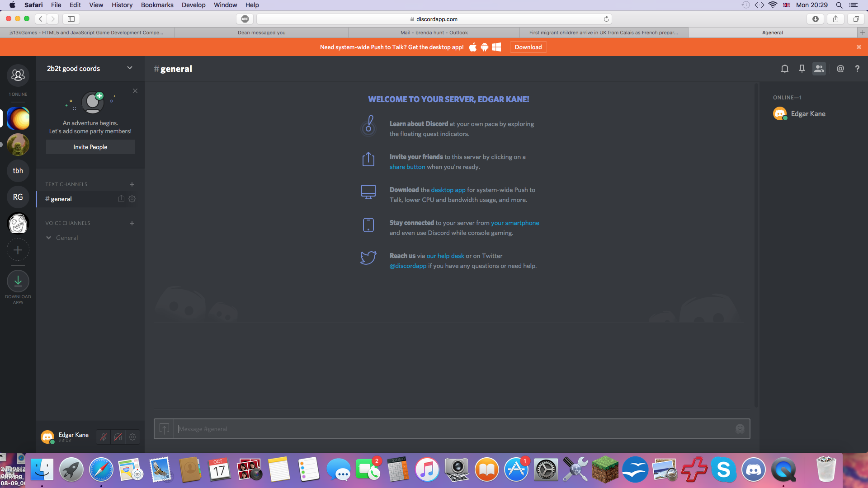Upload a file to the chat

164,429
